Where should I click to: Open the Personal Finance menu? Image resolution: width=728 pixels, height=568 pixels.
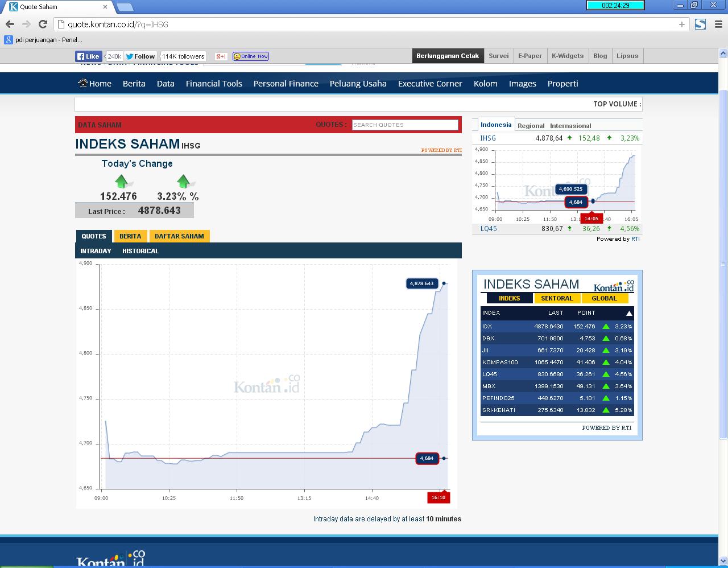(286, 83)
